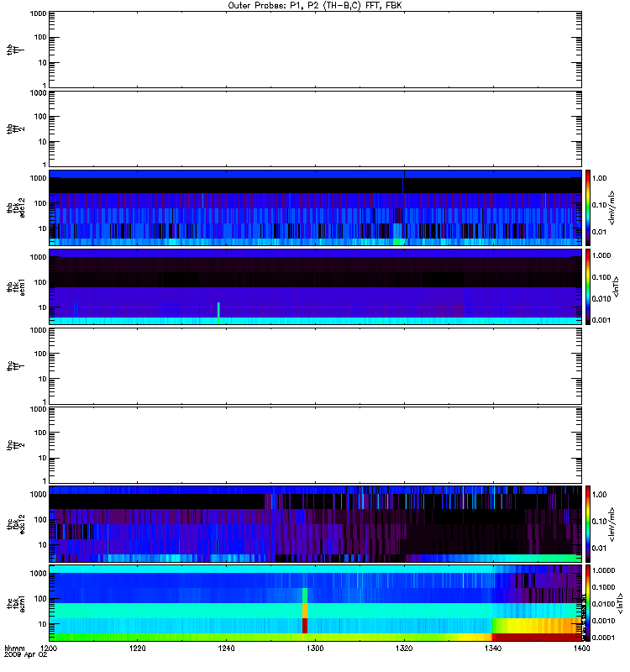Viewport: 630px width, 672px height.
Task: Click the '1.0000' tick on thc scm1 color bar
Action: click(x=603, y=570)
